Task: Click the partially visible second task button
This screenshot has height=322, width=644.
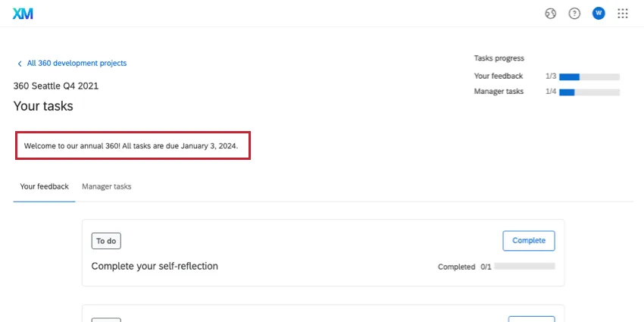Action: coord(531,319)
